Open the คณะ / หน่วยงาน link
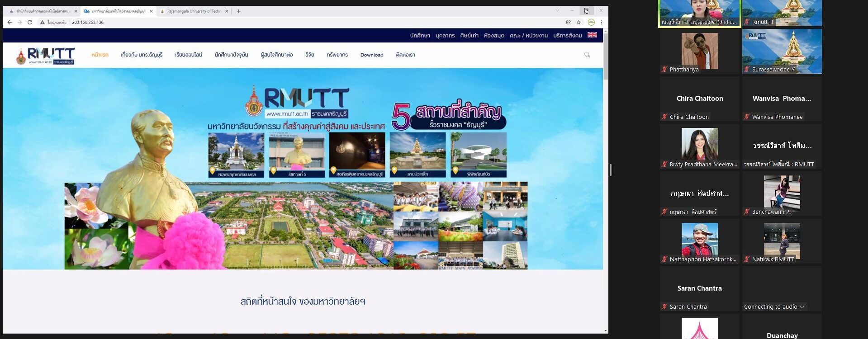 pos(528,35)
